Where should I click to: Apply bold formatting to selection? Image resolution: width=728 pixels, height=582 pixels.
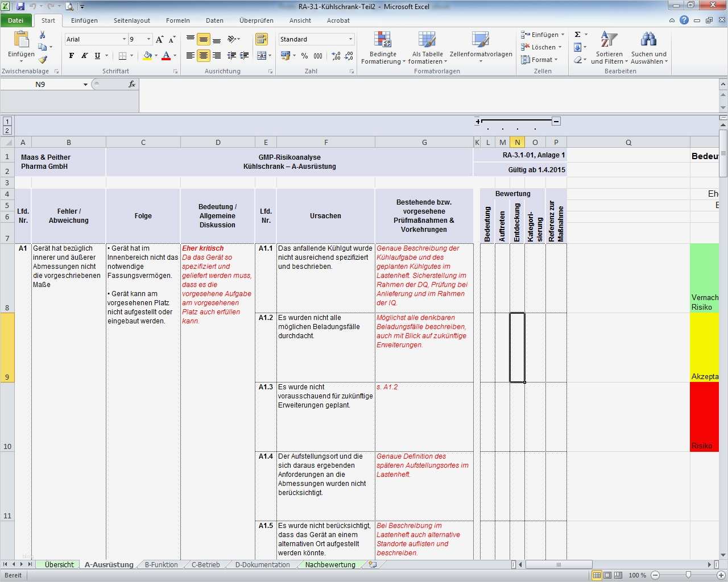[x=71, y=56]
